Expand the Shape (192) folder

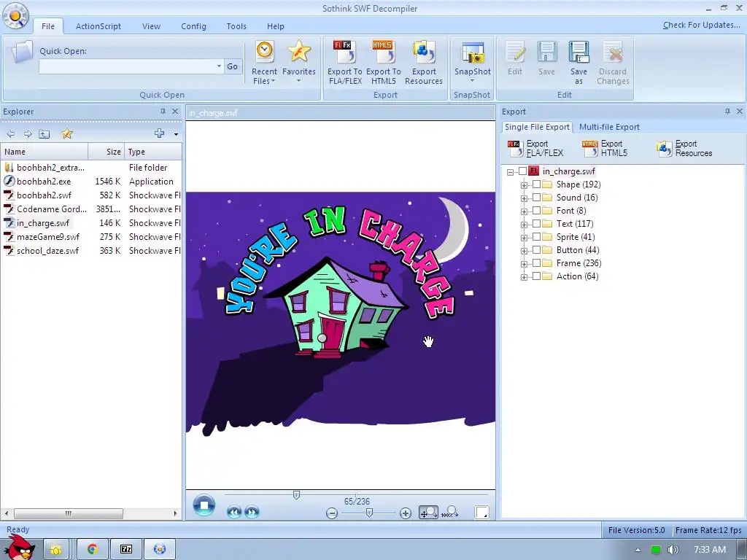point(524,185)
